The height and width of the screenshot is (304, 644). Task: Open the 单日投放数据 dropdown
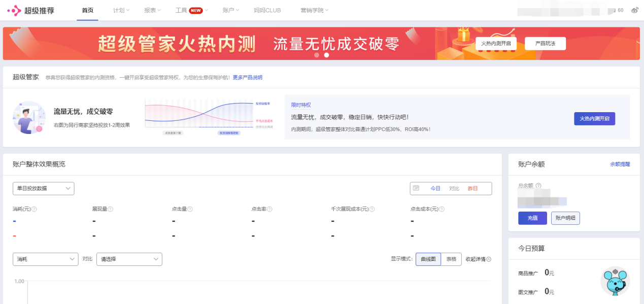pyautogui.click(x=44, y=188)
